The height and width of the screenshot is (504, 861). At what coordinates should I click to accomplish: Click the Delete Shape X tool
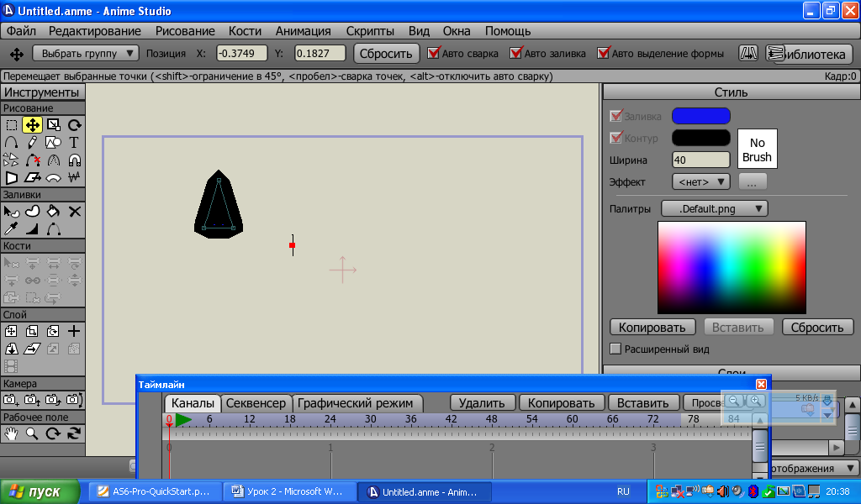coord(74,212)
